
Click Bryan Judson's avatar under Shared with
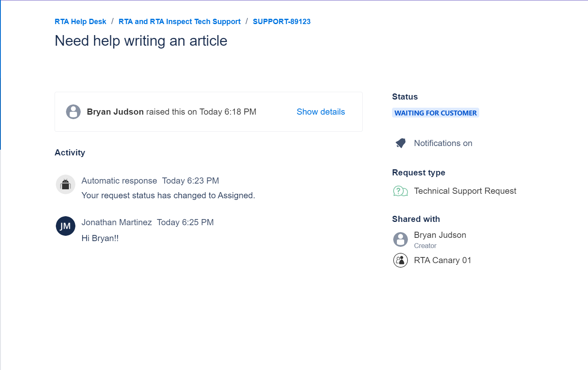pos(400,239)
